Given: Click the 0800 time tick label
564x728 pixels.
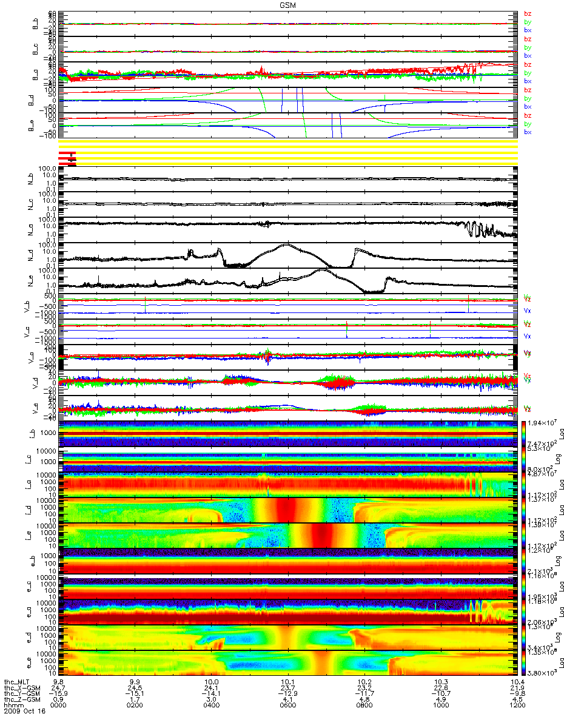Looking at the screenshot, I should click(x=364, y=706).
